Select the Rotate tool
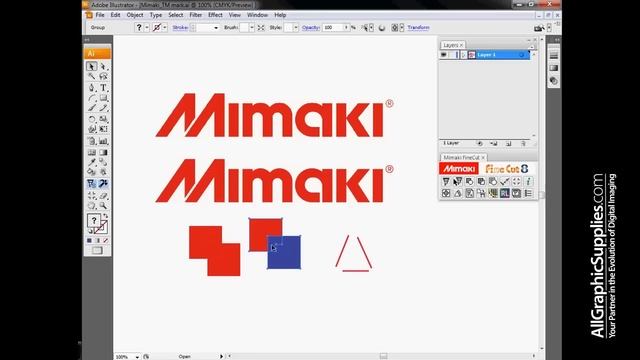The width and height of the screenshot is (640, 360). [91, 119]
